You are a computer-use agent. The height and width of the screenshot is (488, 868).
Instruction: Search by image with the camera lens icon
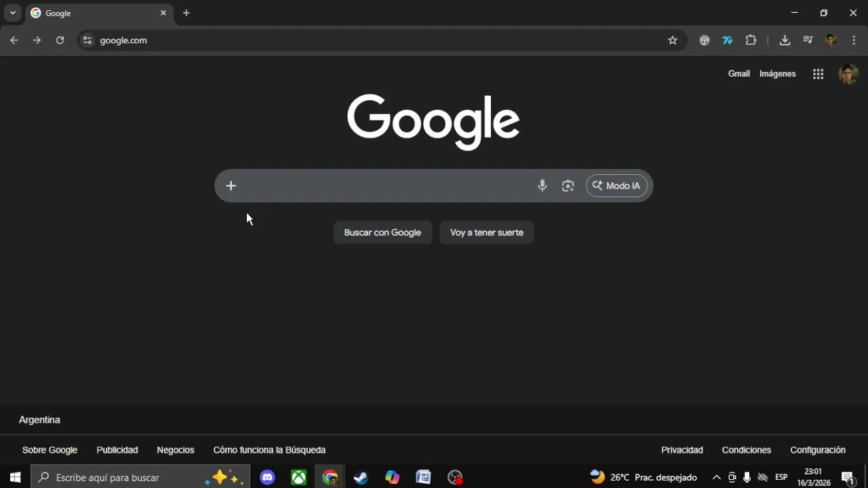pos(568,186)
